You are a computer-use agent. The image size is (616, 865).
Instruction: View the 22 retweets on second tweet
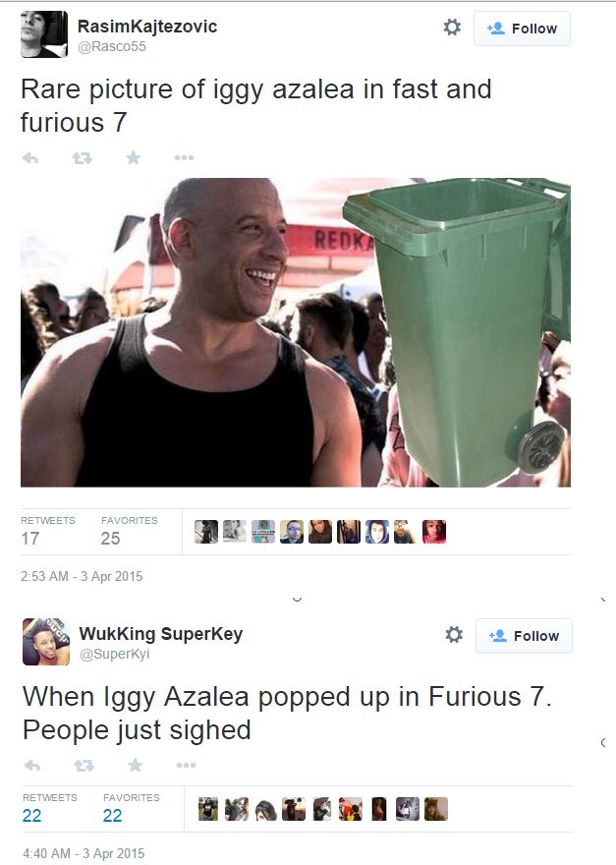(32, 815)
